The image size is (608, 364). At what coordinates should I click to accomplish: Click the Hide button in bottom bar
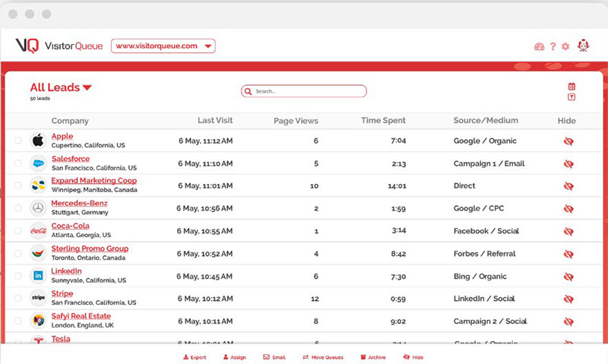[413, 357]
